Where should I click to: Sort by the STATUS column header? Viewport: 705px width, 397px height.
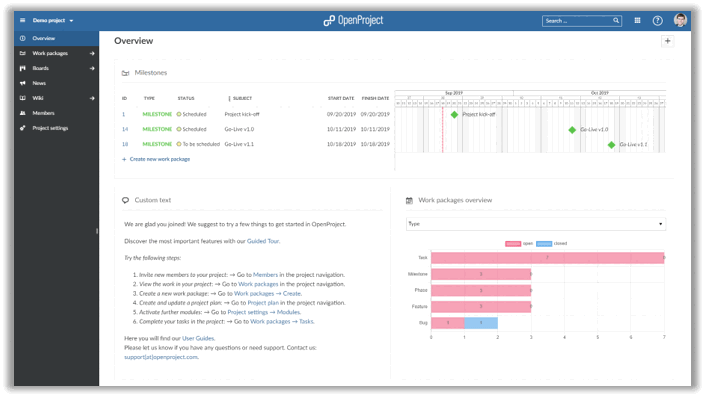[186, 98]
